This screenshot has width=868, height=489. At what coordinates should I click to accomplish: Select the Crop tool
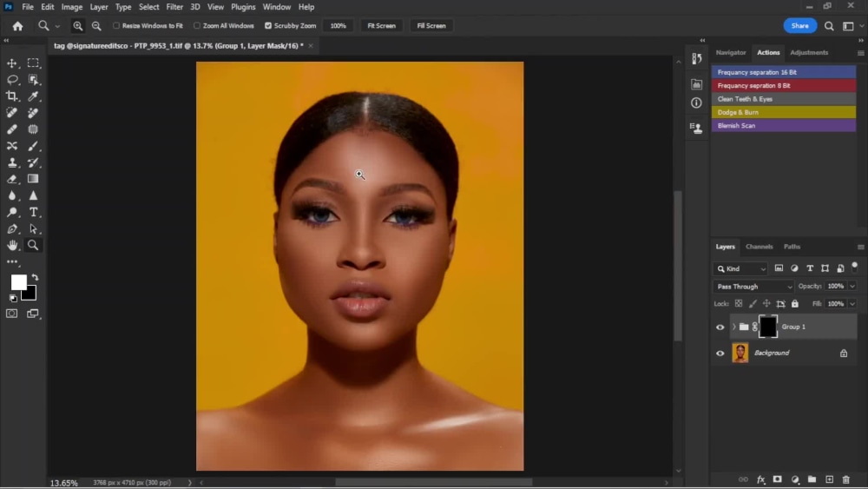coord(11,96)
